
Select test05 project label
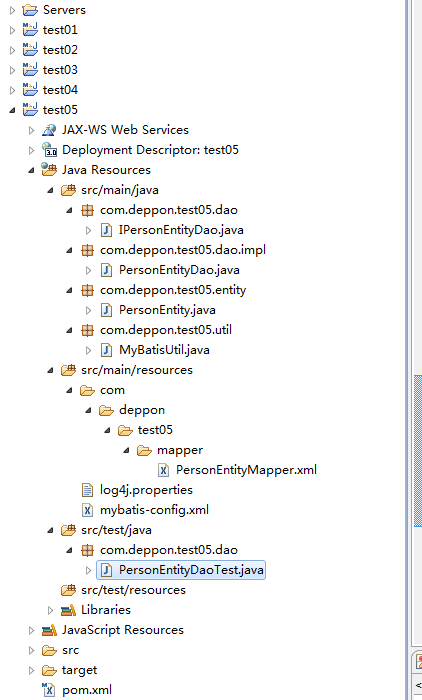click(x=60, y=110)
